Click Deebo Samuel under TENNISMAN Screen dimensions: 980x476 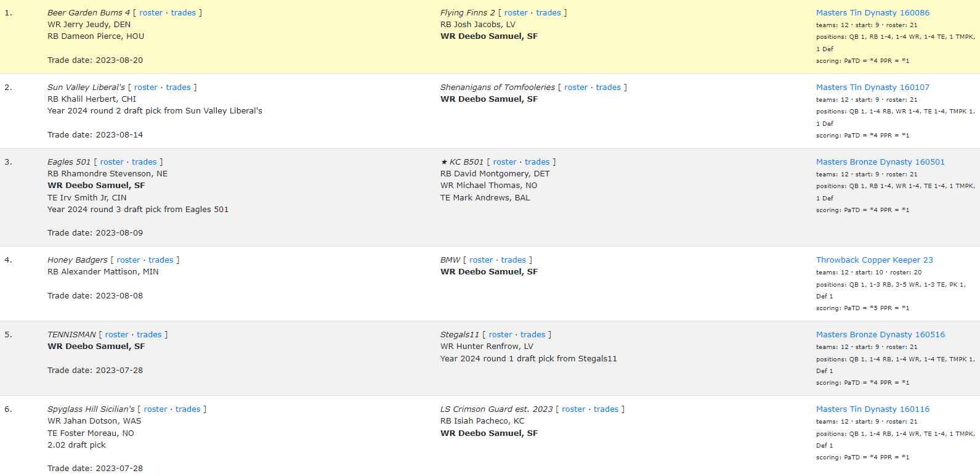point(96,346)
